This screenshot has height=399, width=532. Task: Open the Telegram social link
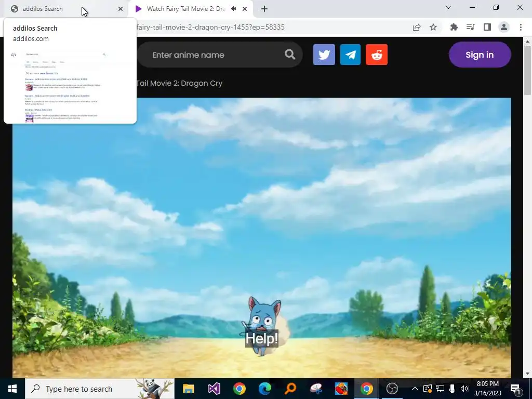[x=350, y=55]
